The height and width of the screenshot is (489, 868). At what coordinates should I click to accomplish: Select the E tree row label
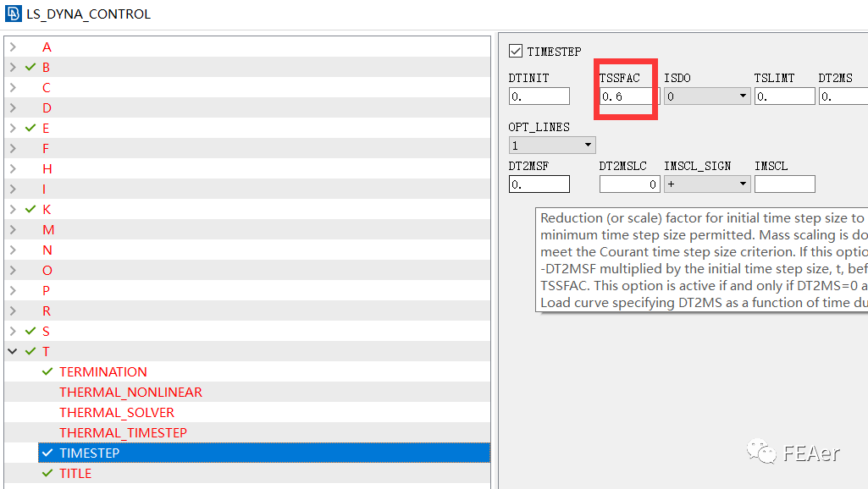46,129
